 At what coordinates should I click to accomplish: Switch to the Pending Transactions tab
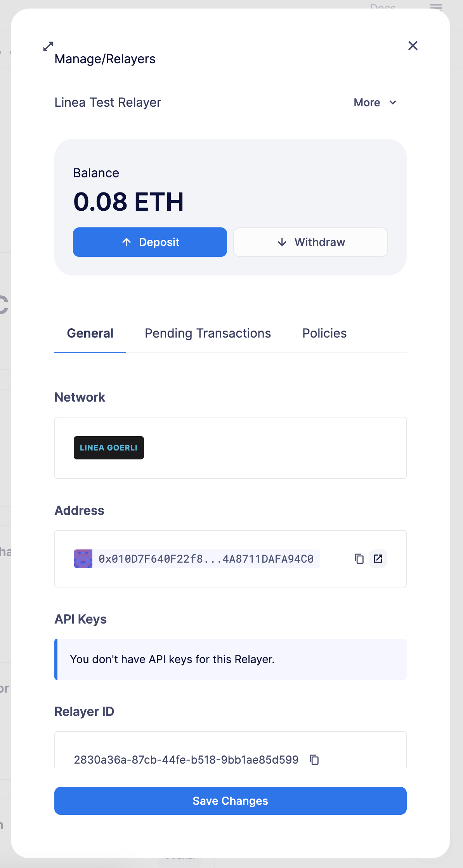[x=208, y=333]
